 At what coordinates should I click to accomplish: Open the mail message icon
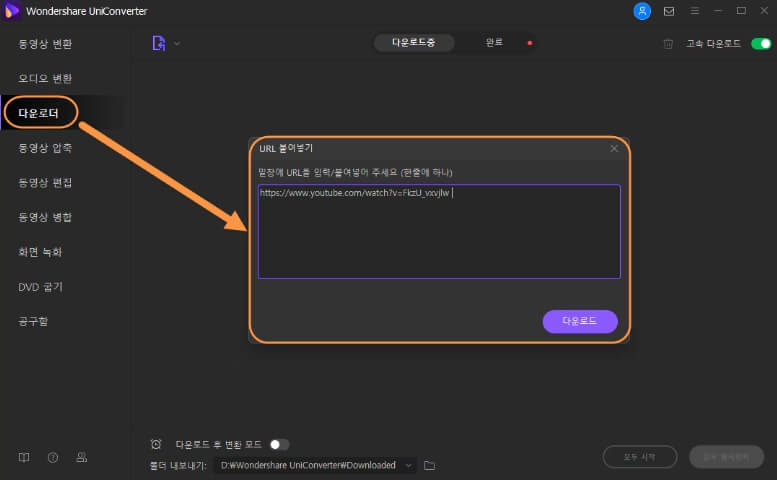coord(668,11)
